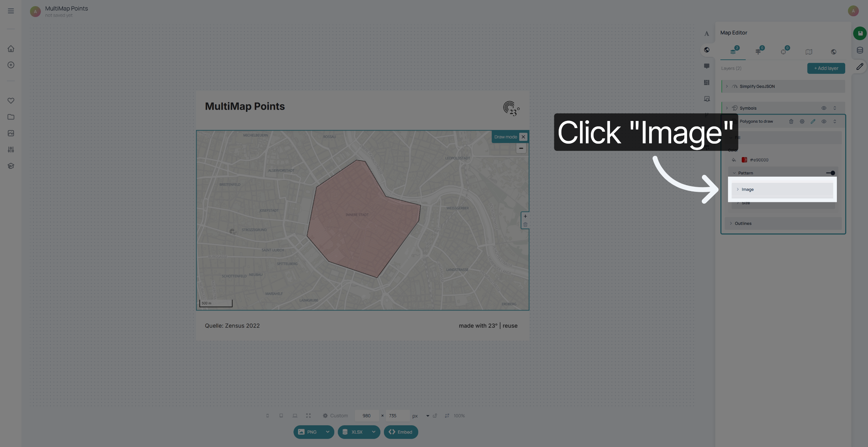The width and height of the screenshot is (868, 447).
Task: Toggle visibility of Polygons to draw layer
Action: (x=824, y=122)
